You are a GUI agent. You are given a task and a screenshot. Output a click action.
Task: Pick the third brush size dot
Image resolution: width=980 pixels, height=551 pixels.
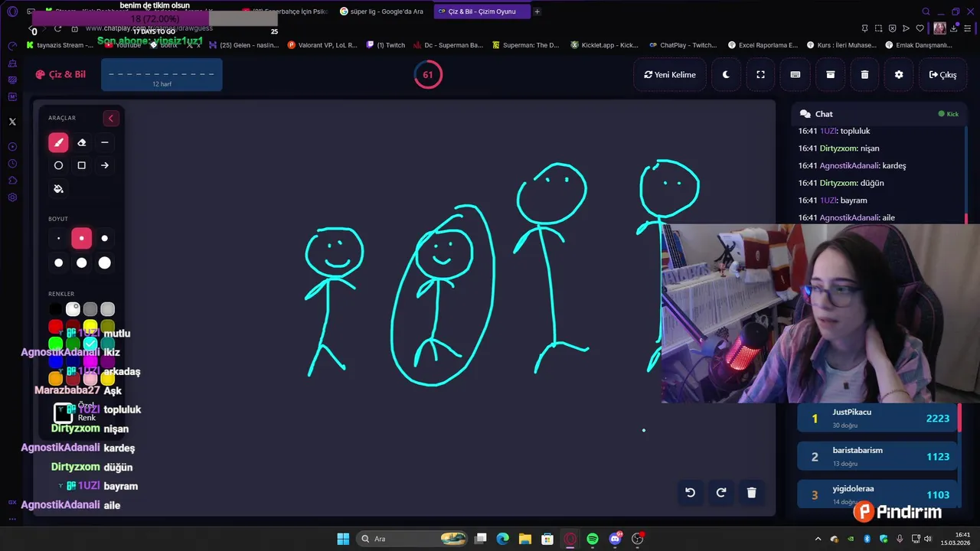(x=105, y=239)
